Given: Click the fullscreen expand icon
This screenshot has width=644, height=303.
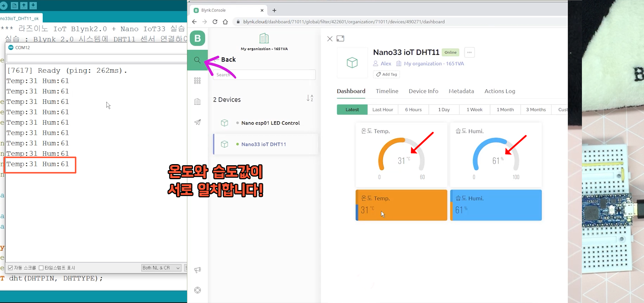Looking at the screenshot, I should pos(340,38).
